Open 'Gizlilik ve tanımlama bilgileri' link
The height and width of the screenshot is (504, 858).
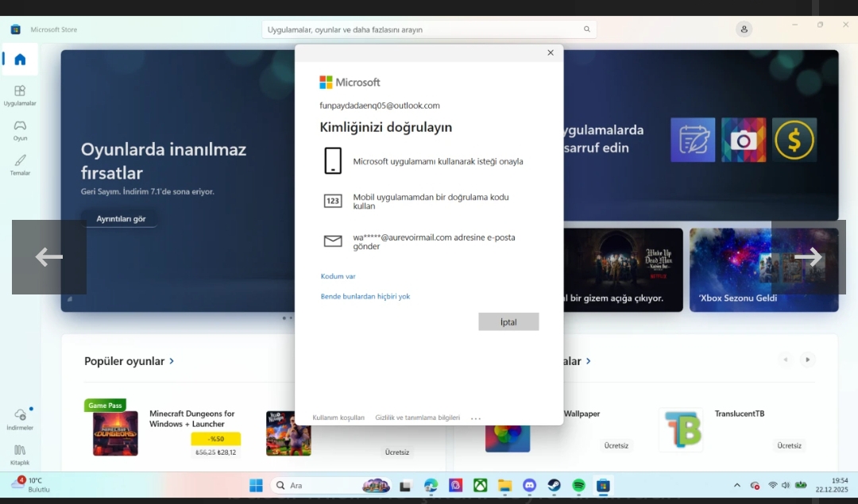point(418,417)
